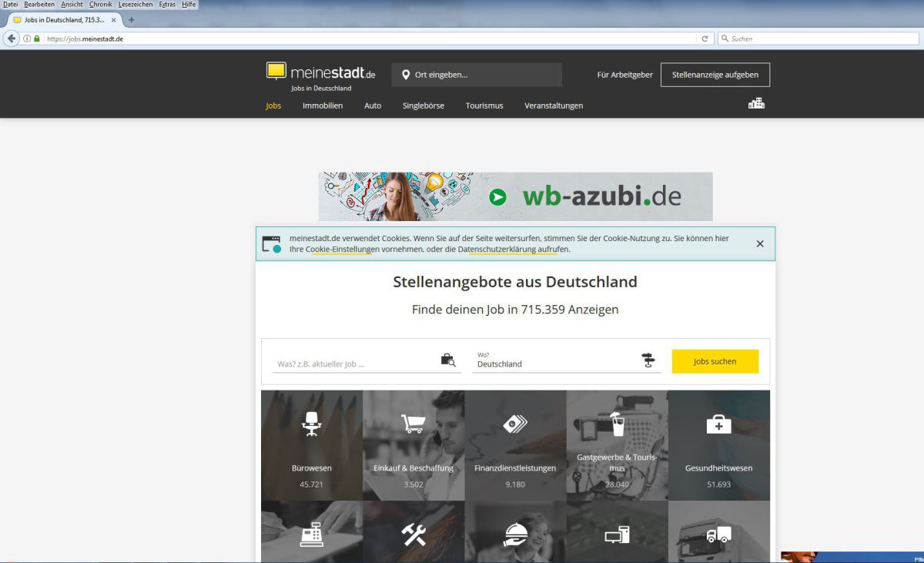This screenshot has width=924, height=563.
Task: Click the Finde deinen Job in 715.359 Anzeigen text
Action: pos(515,310)
